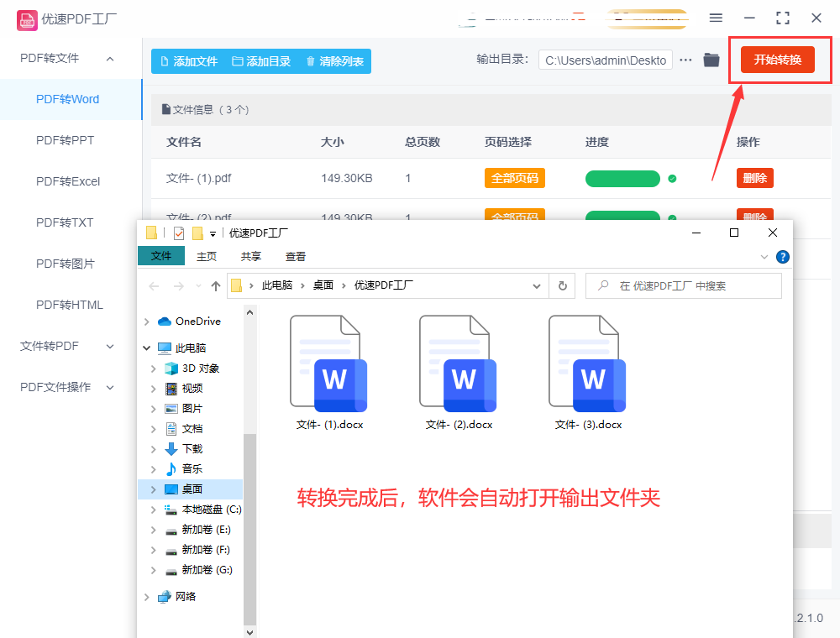
Task: Click the green check mark of 文件- (1).pdf
Action: 672,179
